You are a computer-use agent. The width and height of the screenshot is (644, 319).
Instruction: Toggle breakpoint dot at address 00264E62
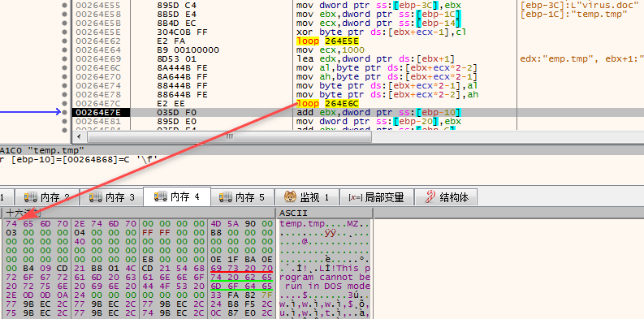[x=64, y=41]
